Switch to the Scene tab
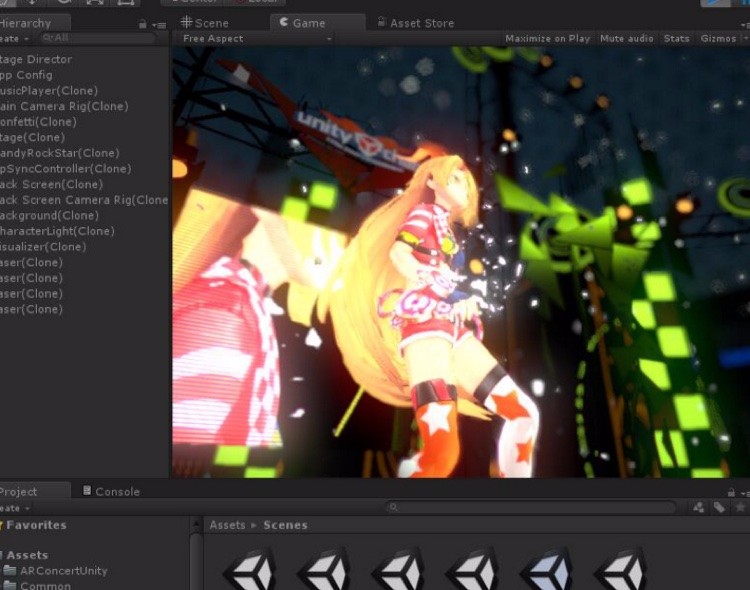Screen dimensions: 750x590 coord(205,23)
